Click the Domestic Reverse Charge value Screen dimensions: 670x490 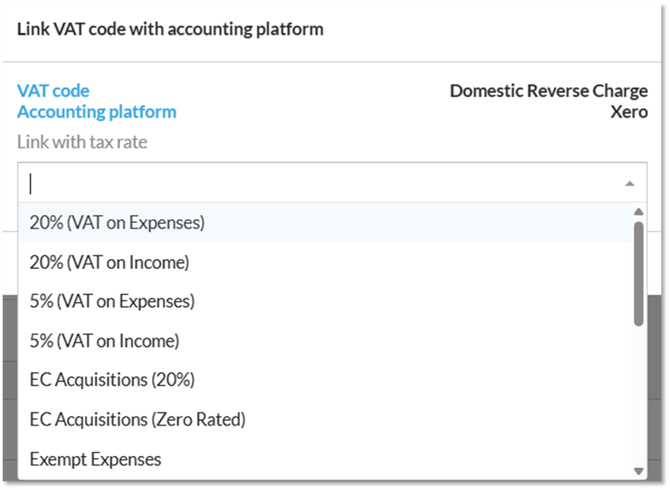[548, 91]
